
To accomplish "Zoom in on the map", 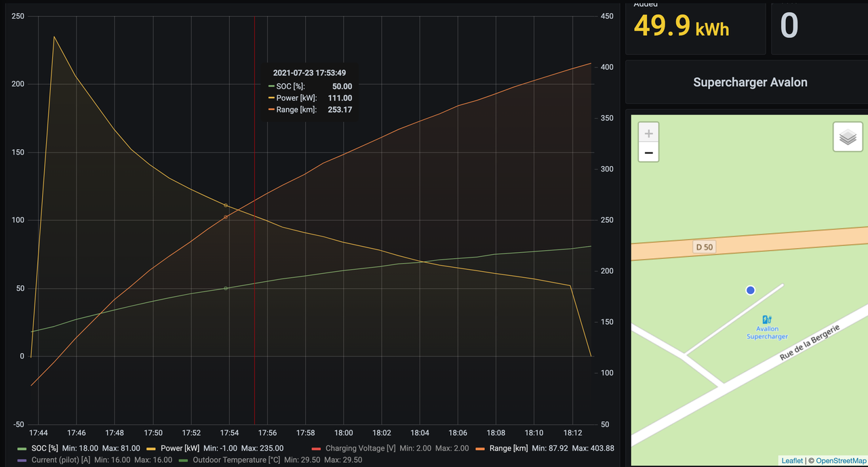I will click(649, 134).
